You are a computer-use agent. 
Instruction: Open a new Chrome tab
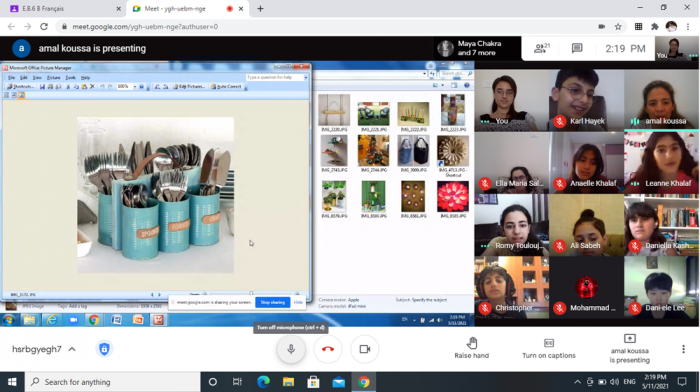point(260,8)
